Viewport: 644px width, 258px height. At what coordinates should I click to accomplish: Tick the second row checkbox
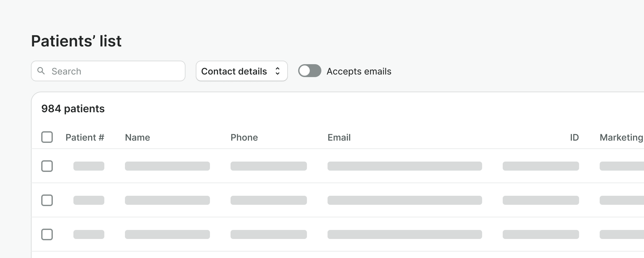pos(47,200)
